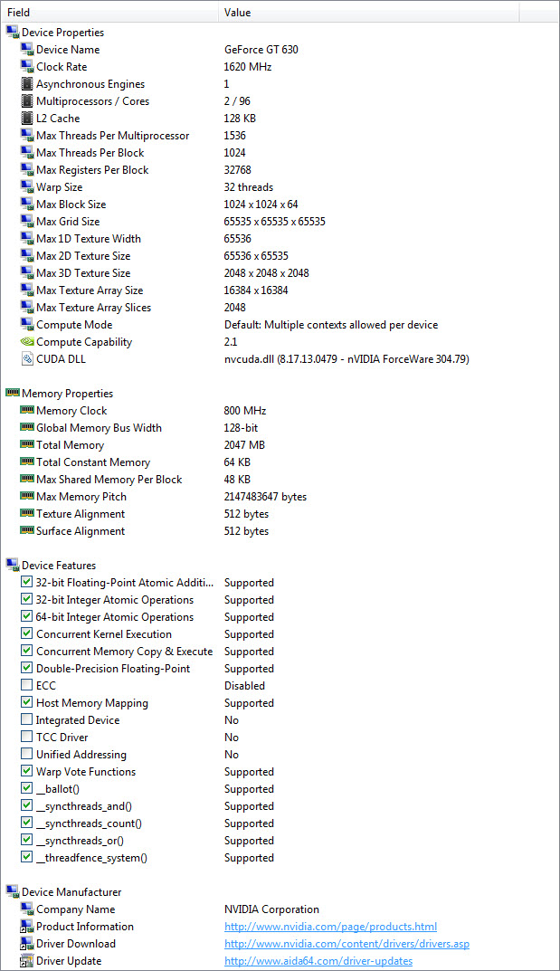Open the nvidia.com products.html link
This screenshot has height=971, width=560.
click(330, 927)
